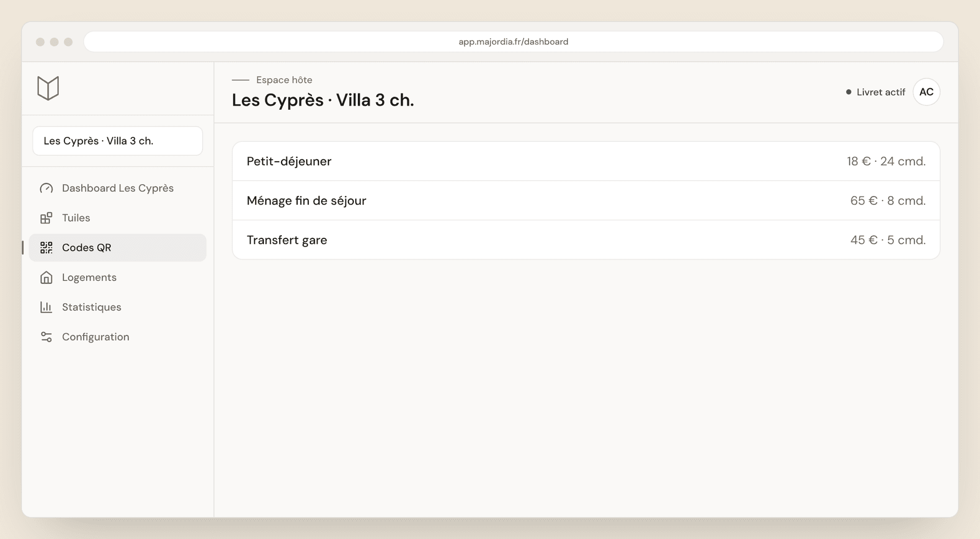Click the Statistiques bar chart icon
980x539 pixels.
click(x=46, y=307)
